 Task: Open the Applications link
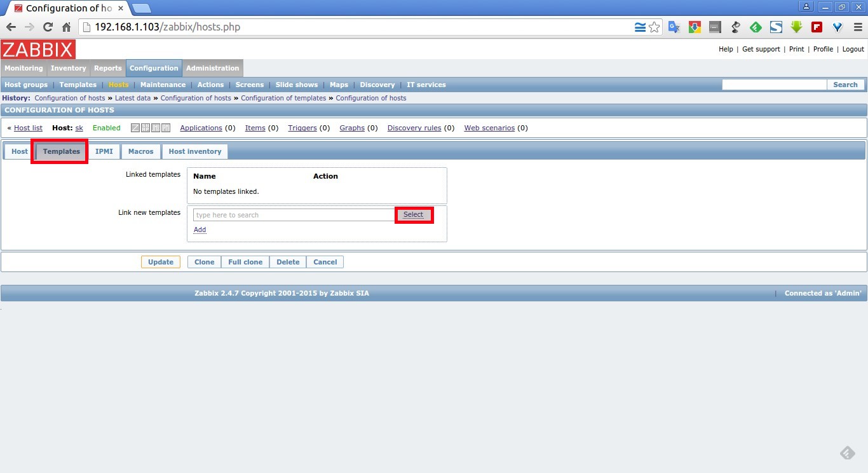(x=201, y=128)
